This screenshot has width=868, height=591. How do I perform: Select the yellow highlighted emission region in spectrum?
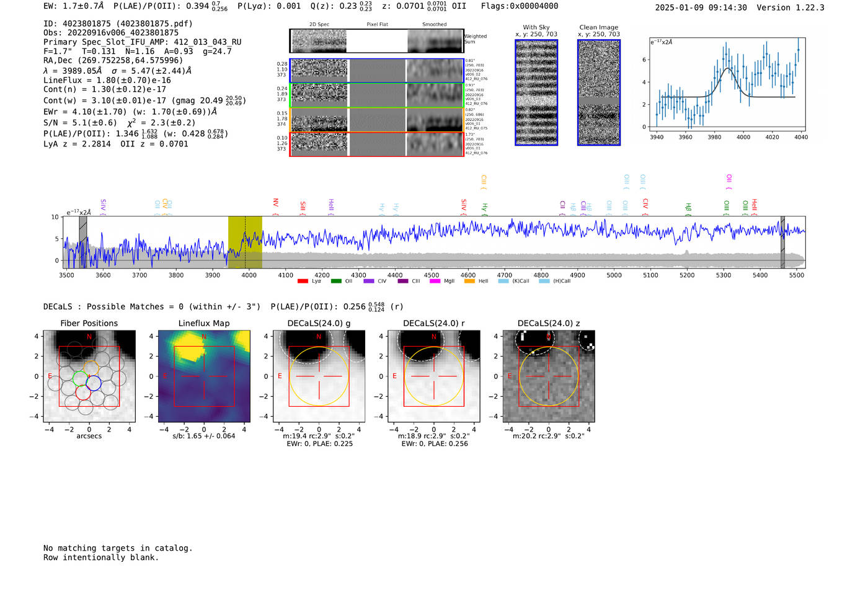[x=245, y=242]
